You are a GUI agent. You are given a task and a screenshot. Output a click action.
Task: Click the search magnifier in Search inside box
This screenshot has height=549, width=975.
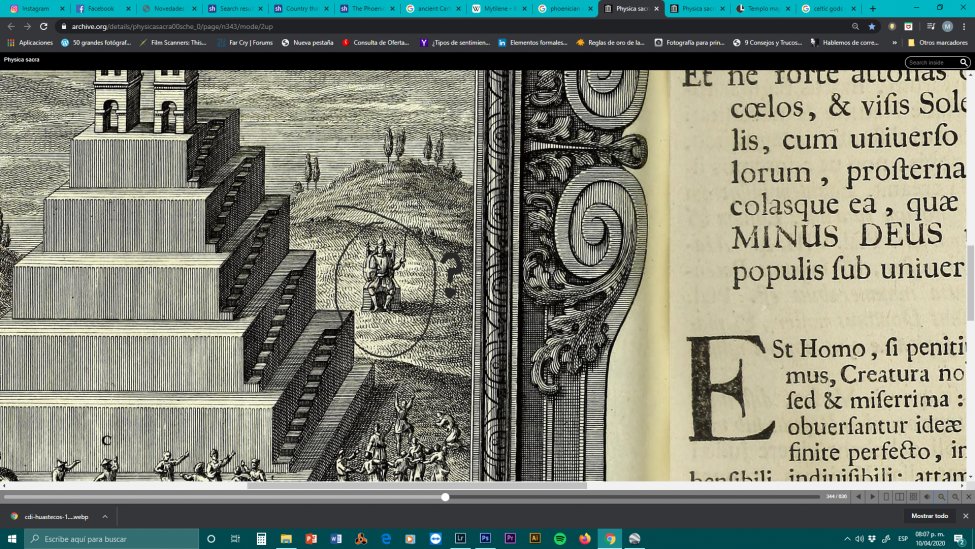[964, 62]
